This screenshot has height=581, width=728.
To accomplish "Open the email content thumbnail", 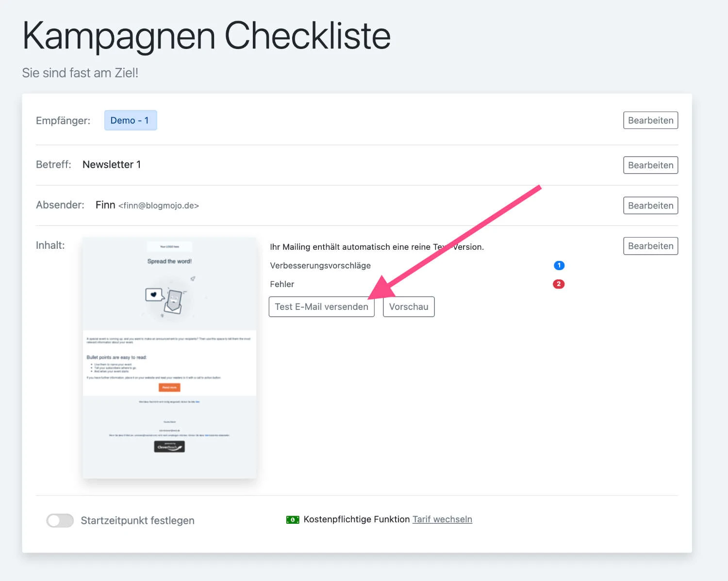I will 169,357.
